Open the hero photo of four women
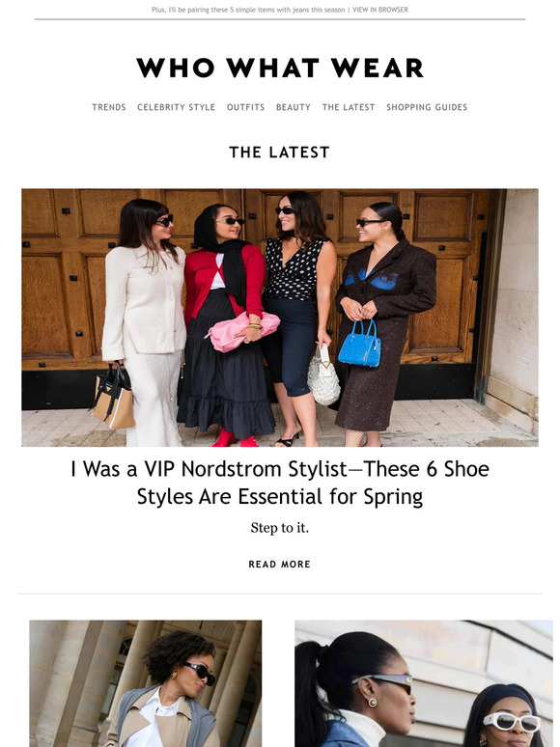Image resolution: width=560 pixels, height=747 pixels. [280, 318]
